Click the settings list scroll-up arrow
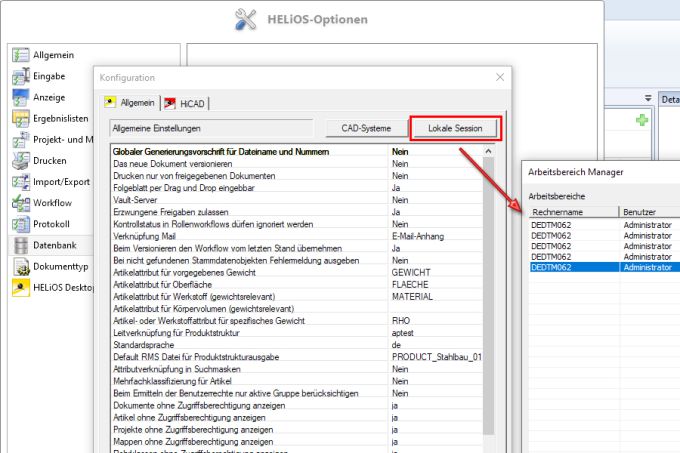 coord(488,151)
